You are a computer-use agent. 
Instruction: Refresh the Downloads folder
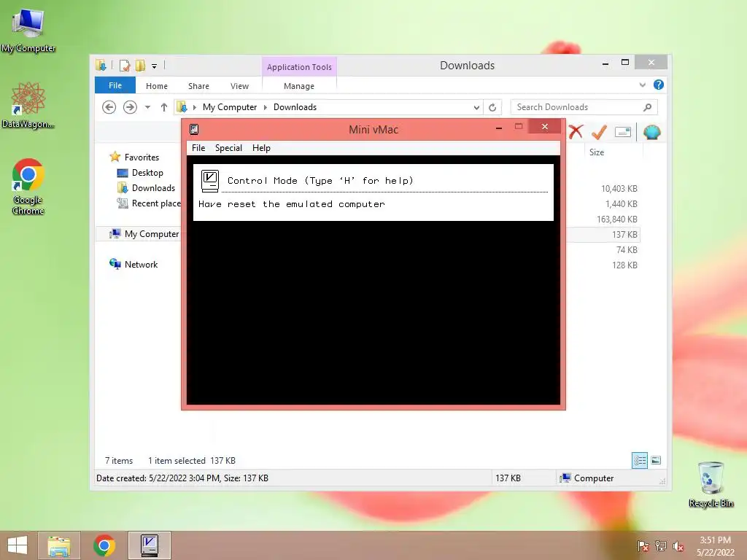(492, 108)
